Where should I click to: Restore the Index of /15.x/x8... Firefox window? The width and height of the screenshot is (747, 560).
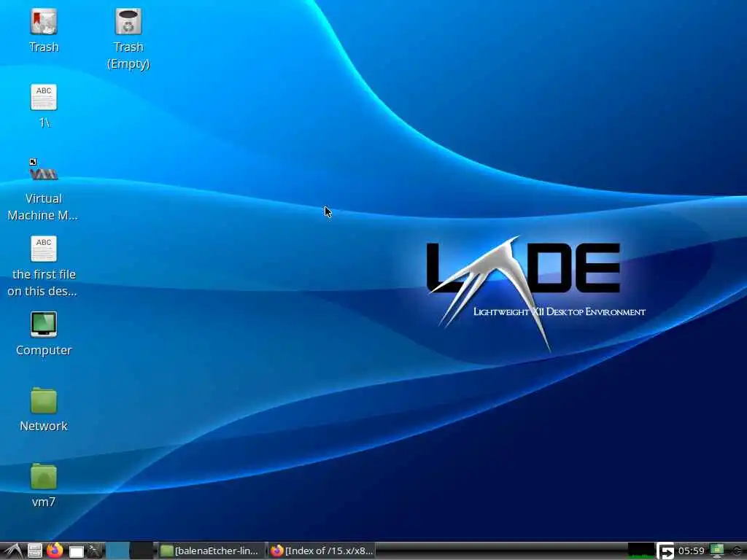point(322,551)
